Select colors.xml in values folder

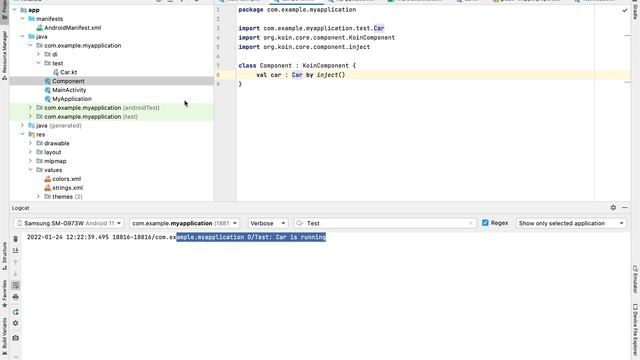point(66,179)
